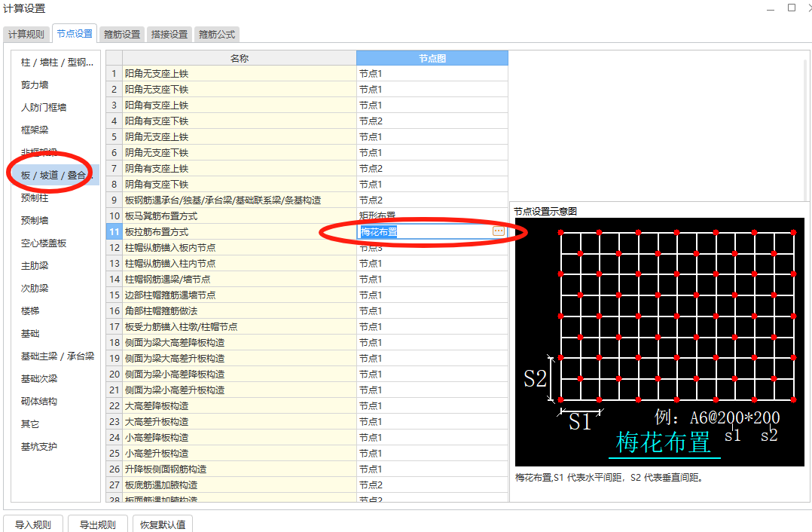This screenshot has width=812, height=532.
Task: Click 节点2 value of 阳角有支座下铁
Action: (432, 121)
